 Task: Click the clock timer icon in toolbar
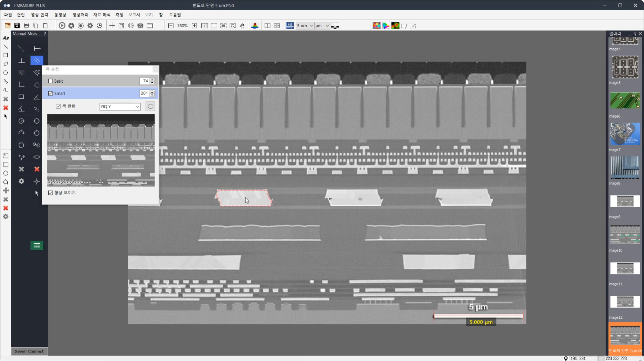(100, 26)
